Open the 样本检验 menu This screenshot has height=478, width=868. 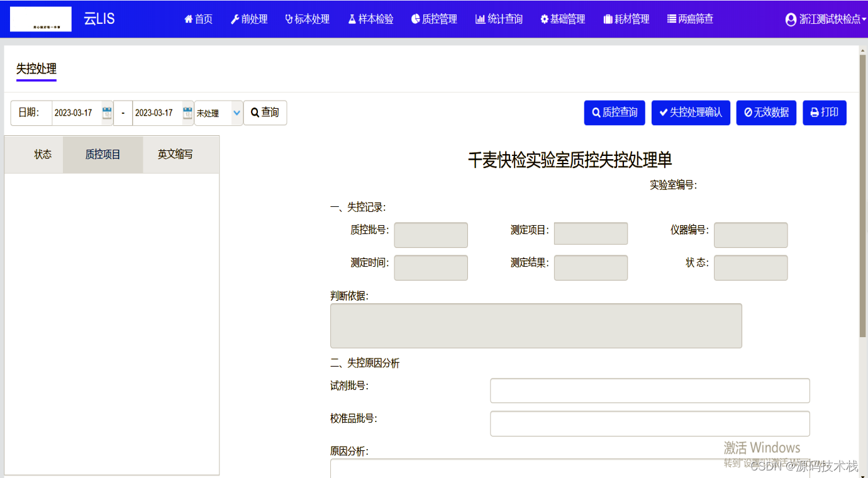point(370,19)
